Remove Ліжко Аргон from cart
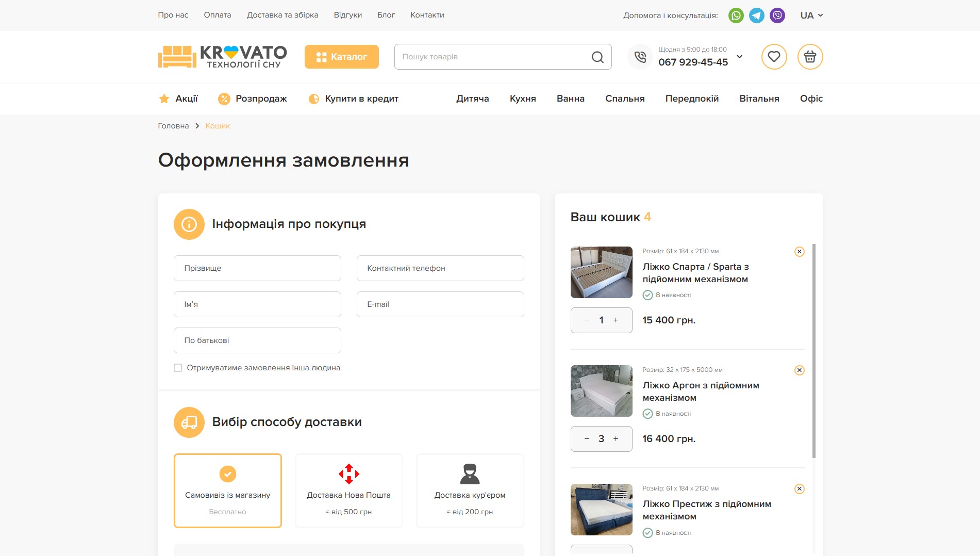Screen dimensions: 980x556 pyautogui.click(x=799, y=370)
